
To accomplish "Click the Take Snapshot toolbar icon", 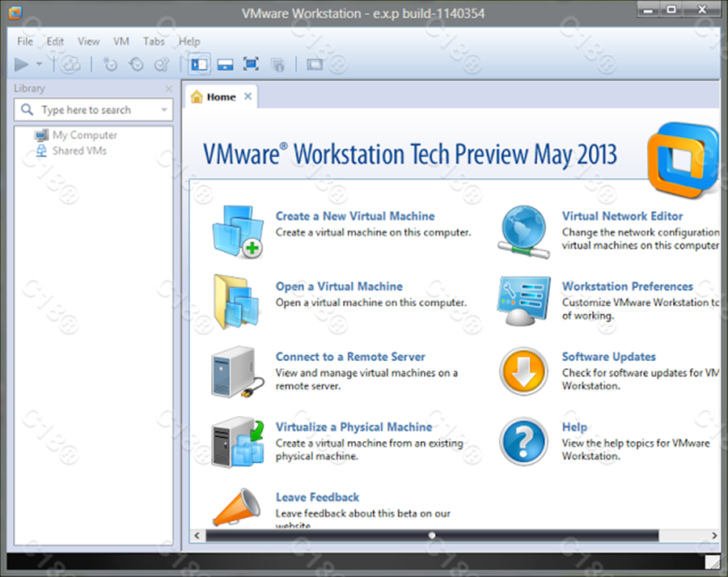I will tap(111, 64).
